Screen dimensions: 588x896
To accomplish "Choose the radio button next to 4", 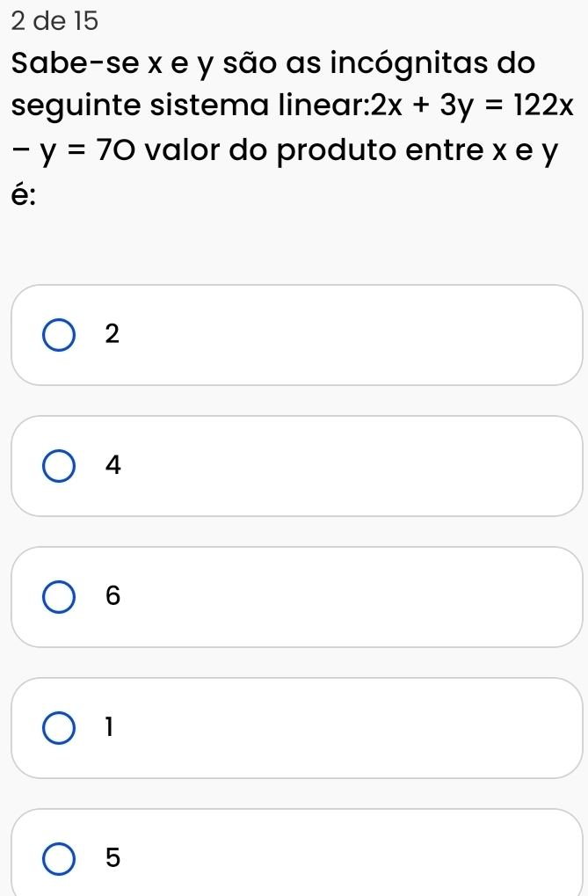I will click(58, 466).
